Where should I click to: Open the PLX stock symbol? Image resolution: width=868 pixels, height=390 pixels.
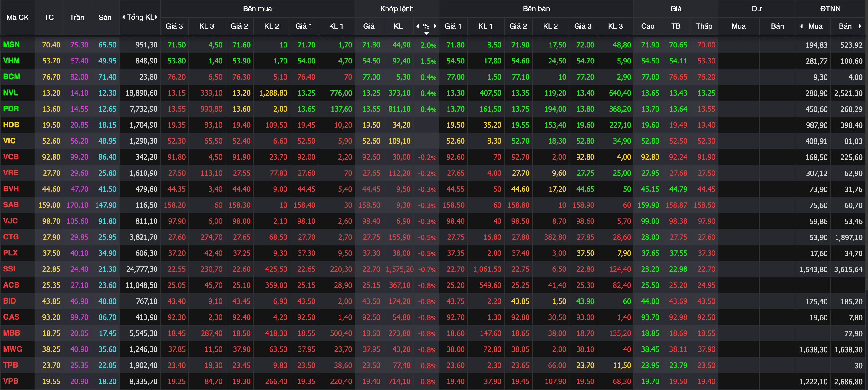point(11,253)
